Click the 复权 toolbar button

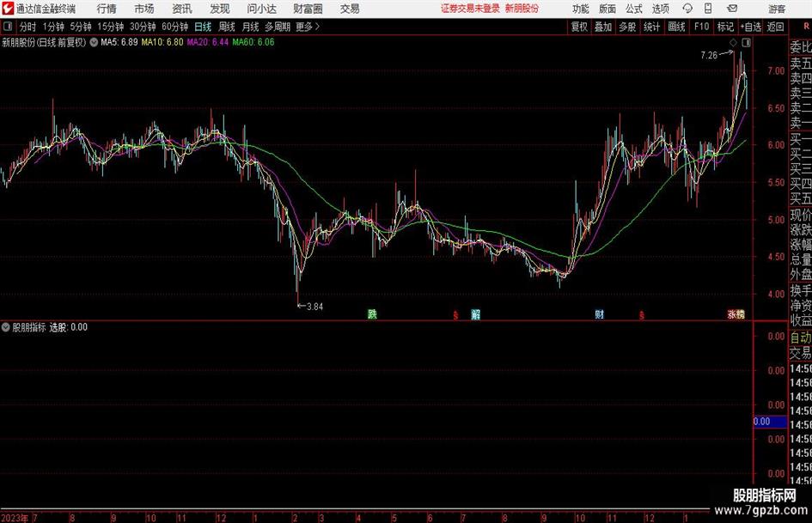(579, 27)
